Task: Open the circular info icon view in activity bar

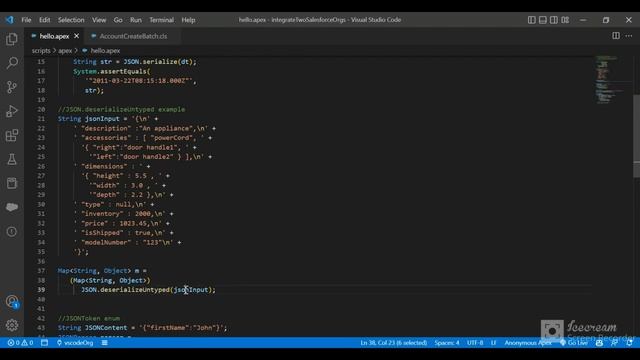Action: 12,231
